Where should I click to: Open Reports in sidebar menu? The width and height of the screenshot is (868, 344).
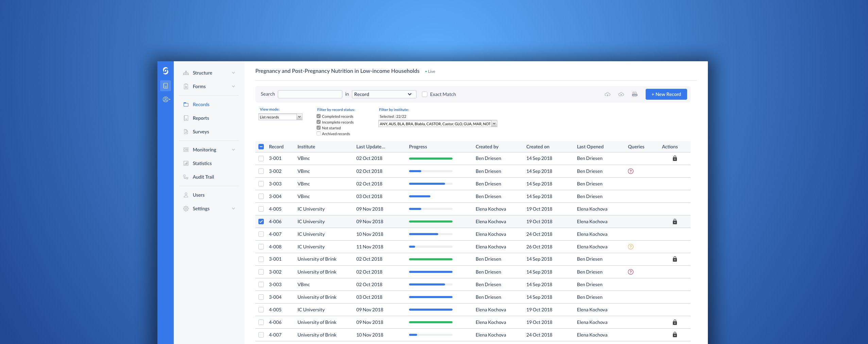pyautogui.click(x=201, y=118)
